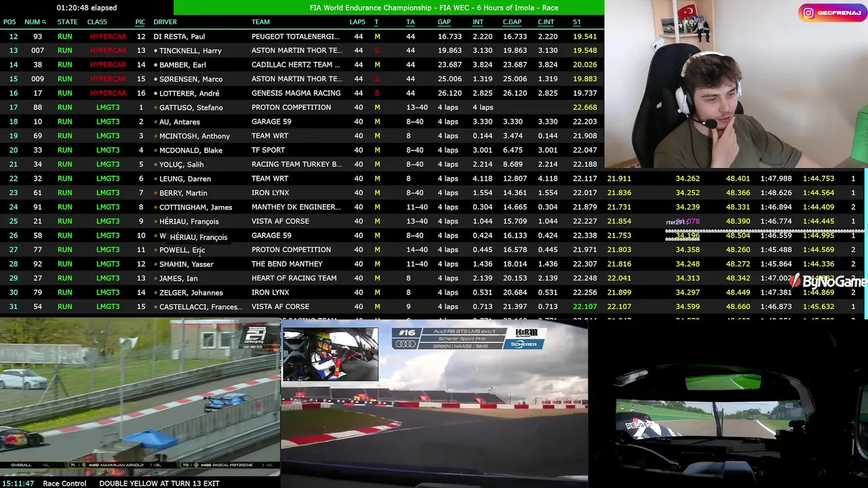This screenshot has height=488, width=868.
Task: Select driver row SHAHIN, Yasser
Action: pos(434,264)
